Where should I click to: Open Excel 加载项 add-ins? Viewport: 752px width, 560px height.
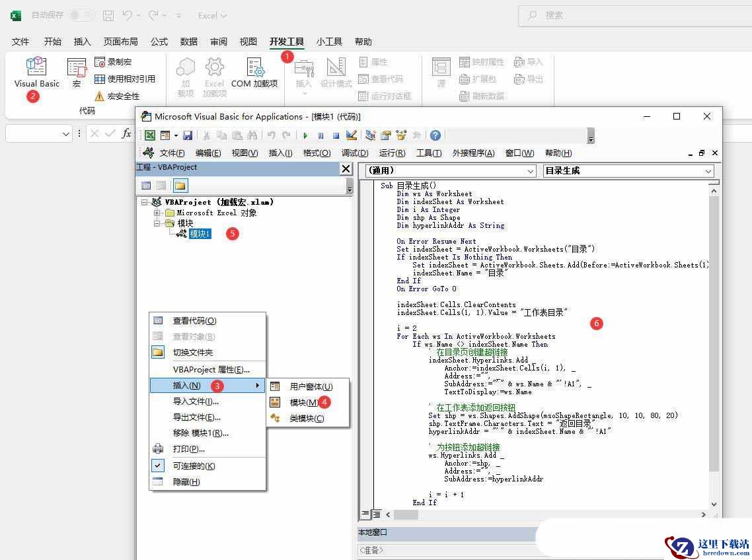pyautogui.click(x=214, y=77)
